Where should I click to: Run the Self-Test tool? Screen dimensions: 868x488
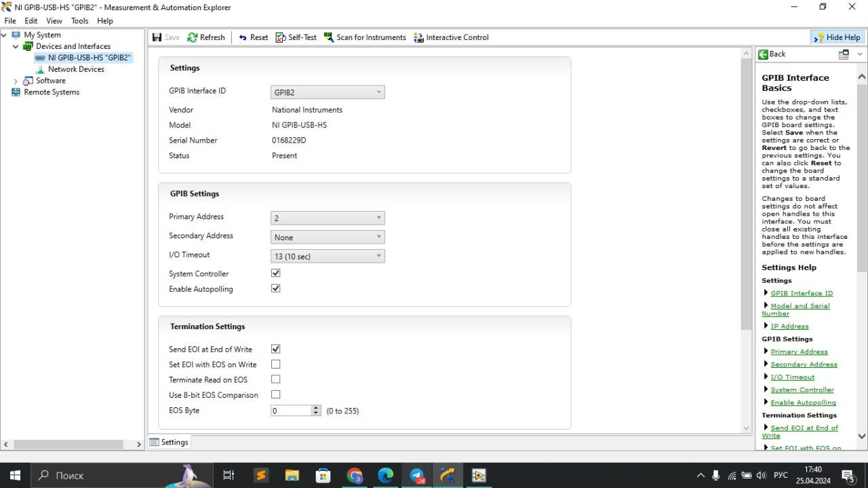point(296,37)
